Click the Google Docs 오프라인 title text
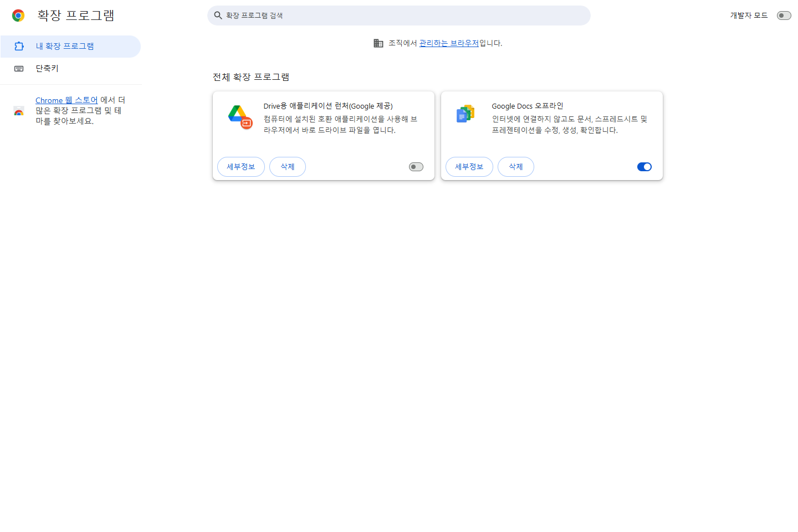 [x=528, y=106]
